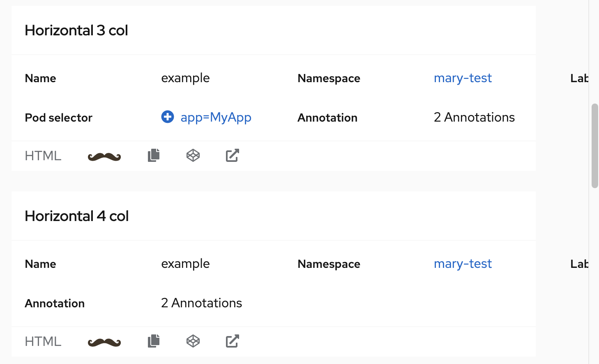Click Name label in Horizontal 4 col

pos(40,264)
